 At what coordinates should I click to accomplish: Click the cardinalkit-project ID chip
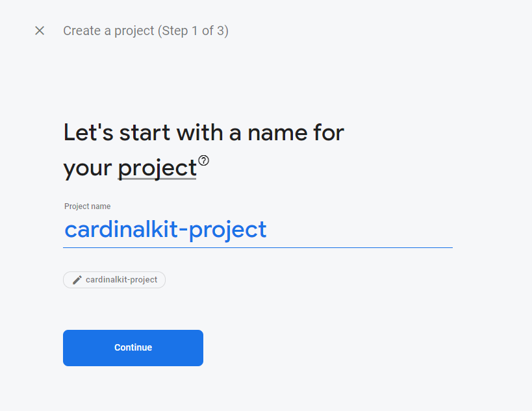point(114,279)
